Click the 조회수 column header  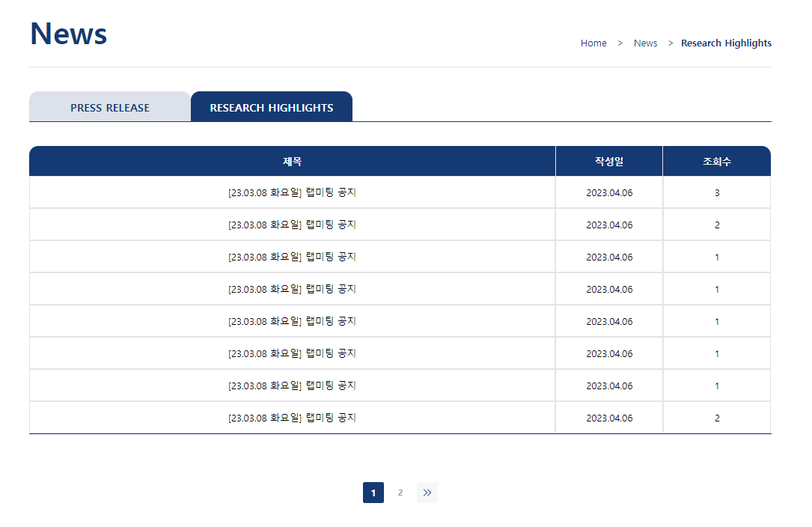click(716, 160)
